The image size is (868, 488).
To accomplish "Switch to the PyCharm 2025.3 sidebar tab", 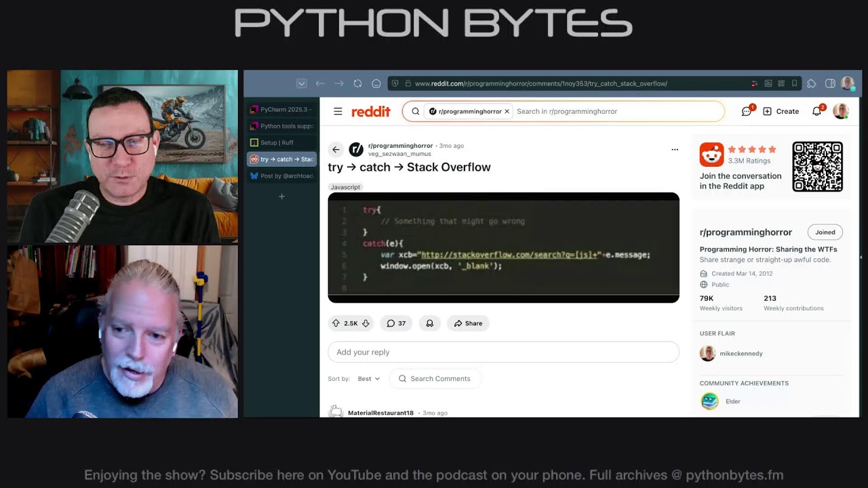I will click(279, 108).
